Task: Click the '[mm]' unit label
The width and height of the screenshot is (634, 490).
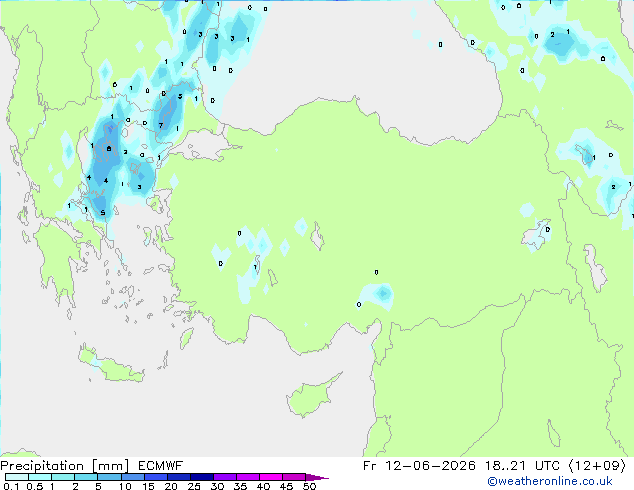Action: click(110, 466)
